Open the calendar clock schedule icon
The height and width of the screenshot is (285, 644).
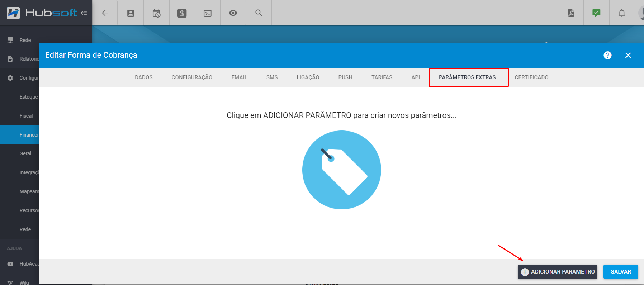pos(157,13)
